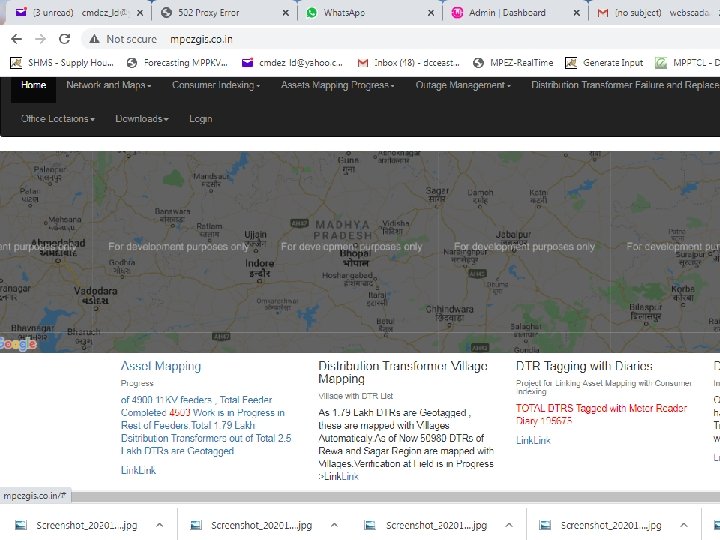
Task: Expand Consumer Indexing dropdown
Action: pyautogui.click(x=216, y=85)
